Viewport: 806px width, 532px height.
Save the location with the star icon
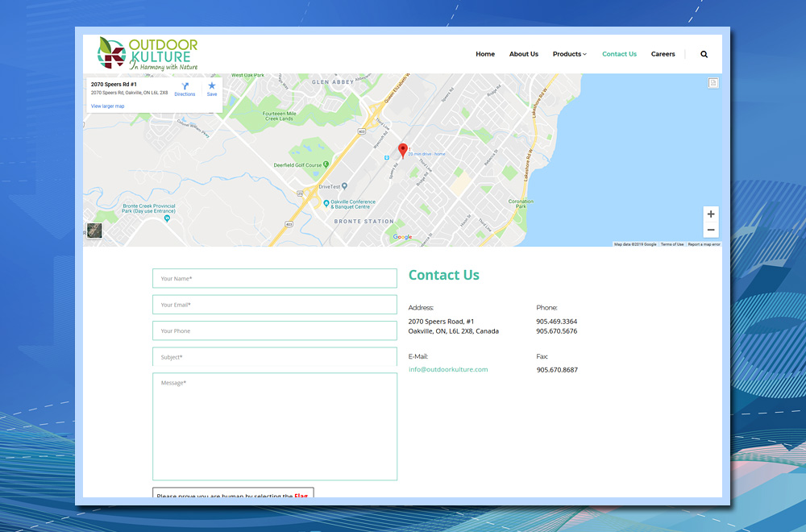[x=212, y=89]
